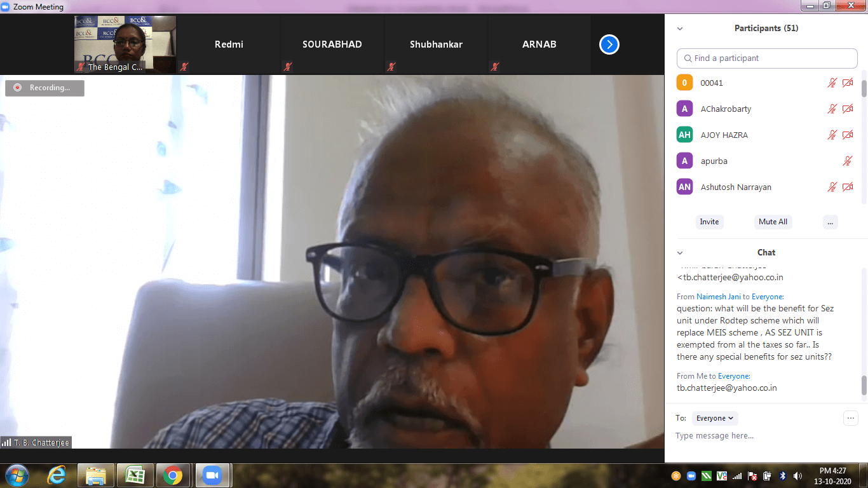Screen dimensions: 868x488
Task: Click the orange circular tray icon
Action: [x=676, y=476]
